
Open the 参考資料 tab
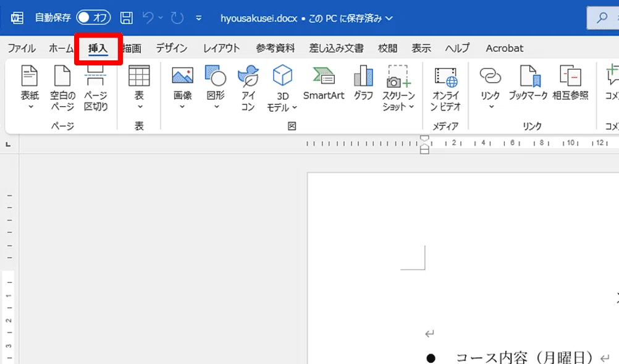(275, 48)
